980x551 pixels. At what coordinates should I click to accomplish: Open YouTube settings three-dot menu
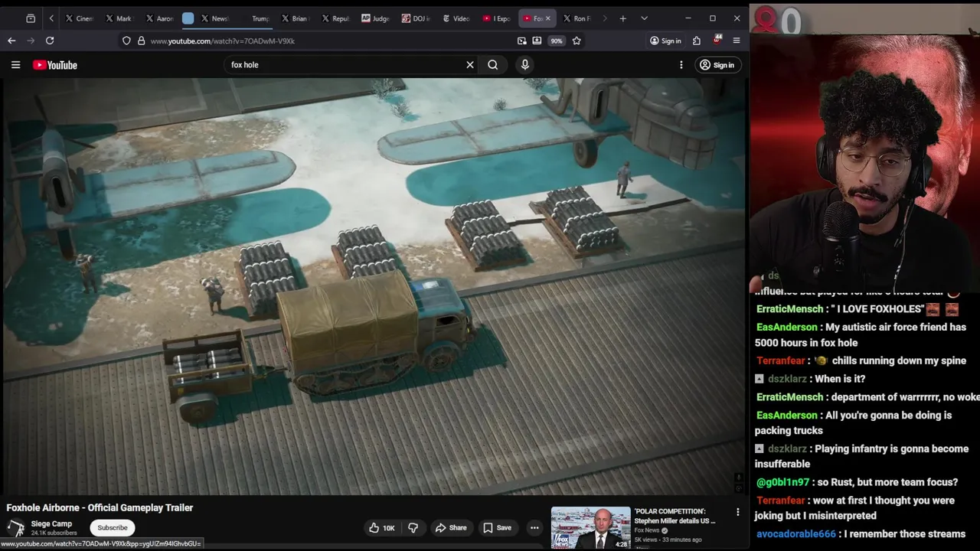(681, 65)
